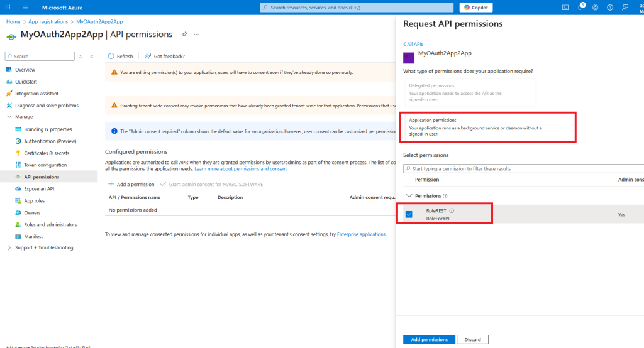Screen dimensions: 644x348
Task: Open Expose an API menu item
Action: 39,188
